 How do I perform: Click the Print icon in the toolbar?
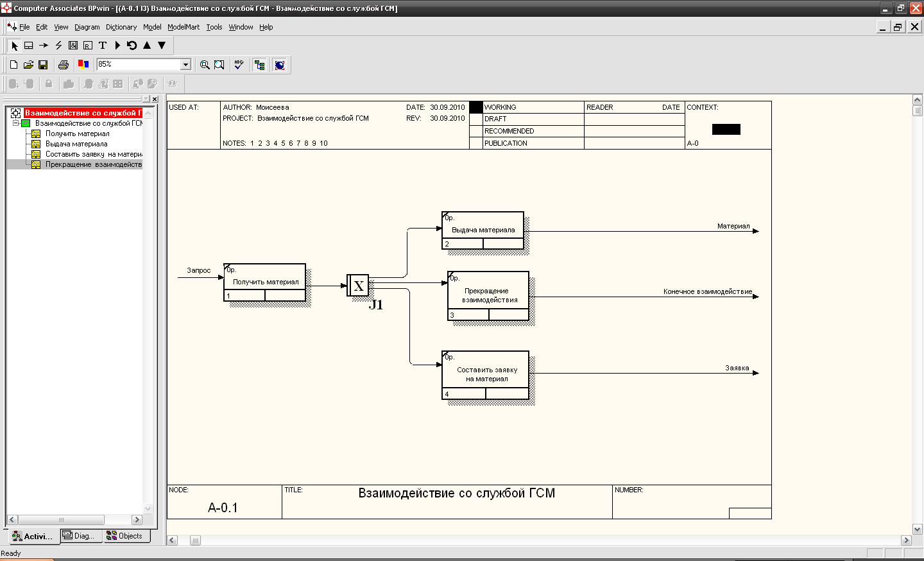[63, 65]
